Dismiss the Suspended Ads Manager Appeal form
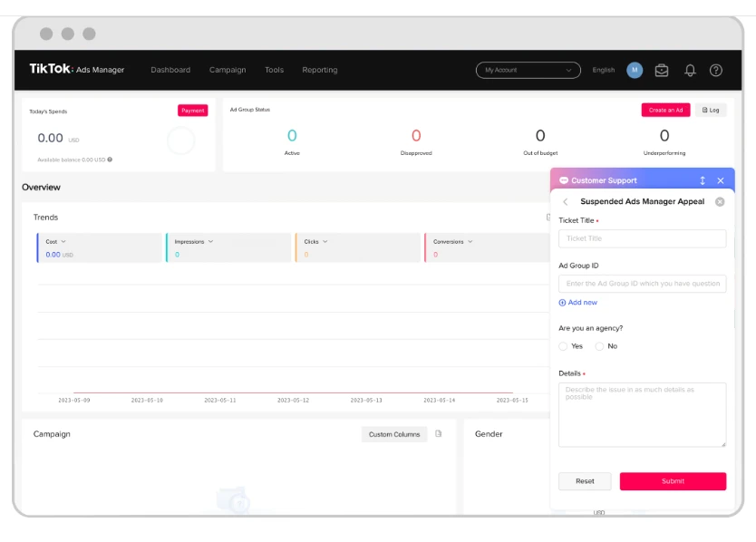 click(x=720, y=201)
